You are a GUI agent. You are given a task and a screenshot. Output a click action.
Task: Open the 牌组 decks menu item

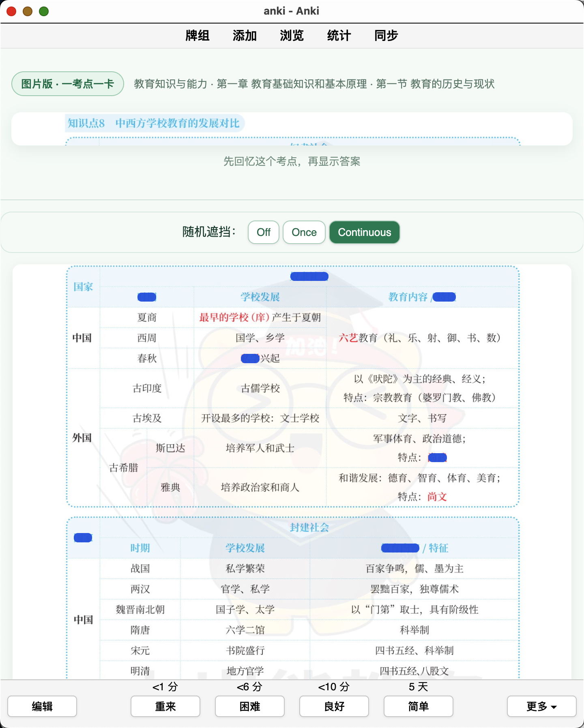pos(198,36)
